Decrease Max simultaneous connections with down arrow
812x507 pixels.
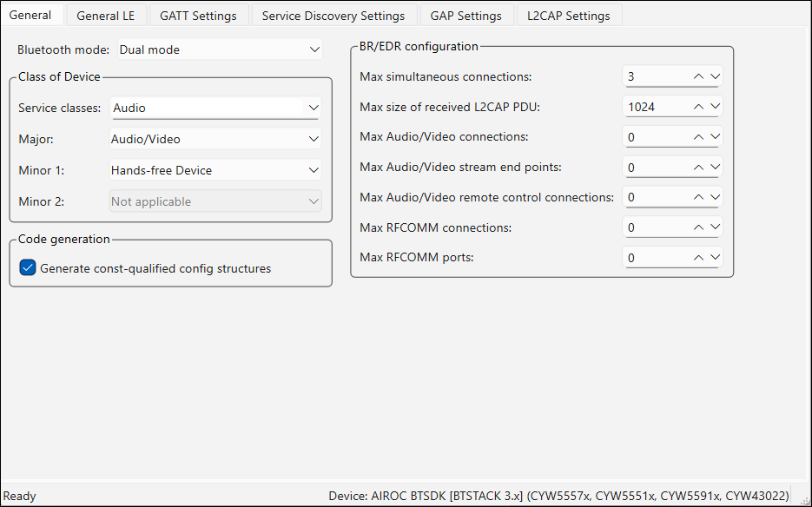click(x=715, y=76)
